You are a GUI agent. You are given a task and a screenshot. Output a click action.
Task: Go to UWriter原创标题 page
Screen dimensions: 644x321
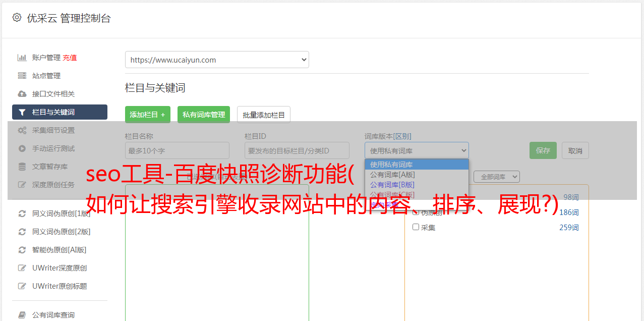(60, 286)
